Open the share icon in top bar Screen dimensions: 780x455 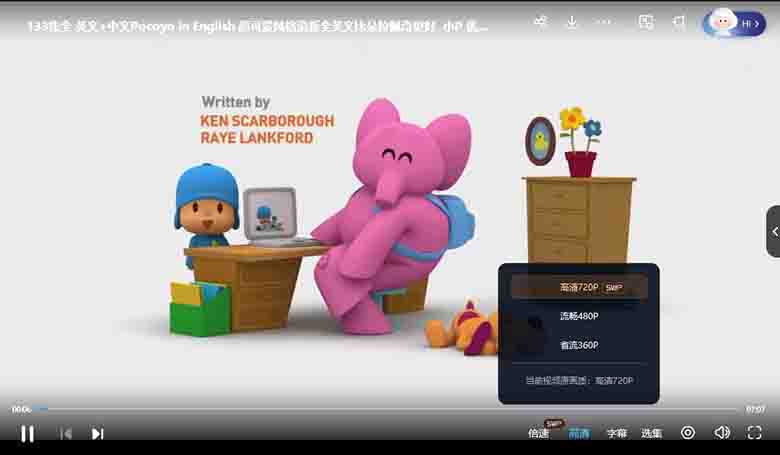(x=540, y=22)
